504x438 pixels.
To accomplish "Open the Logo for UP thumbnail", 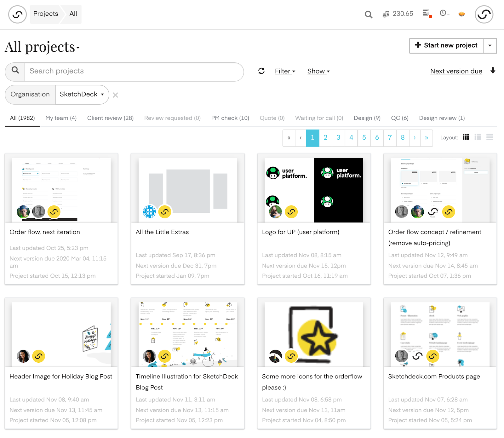I will [x=314, y=190].
